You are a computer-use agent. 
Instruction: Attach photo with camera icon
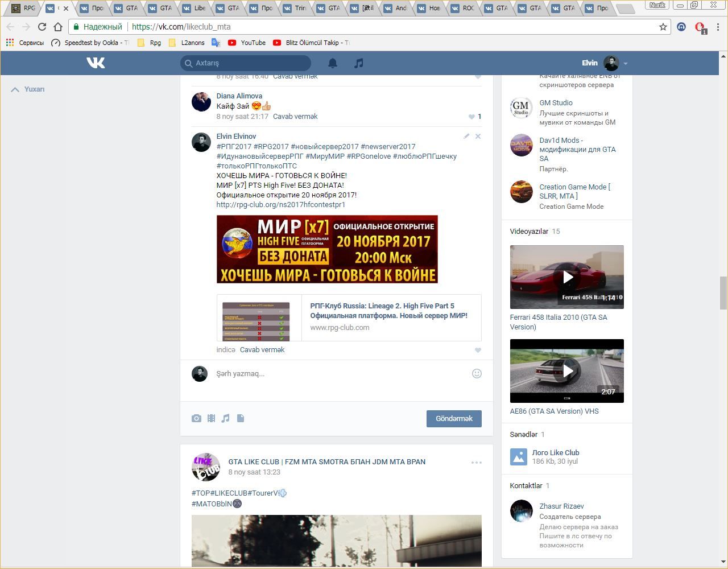(x=196, y=418)
